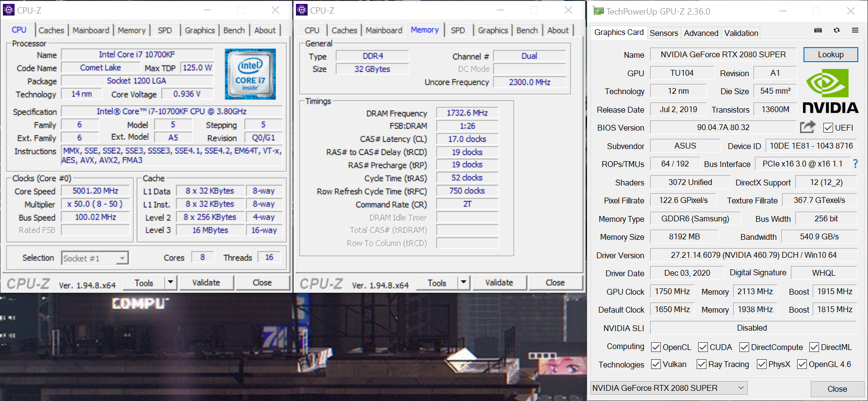Click the Bus Interface question mark icon

coord(855,164)
